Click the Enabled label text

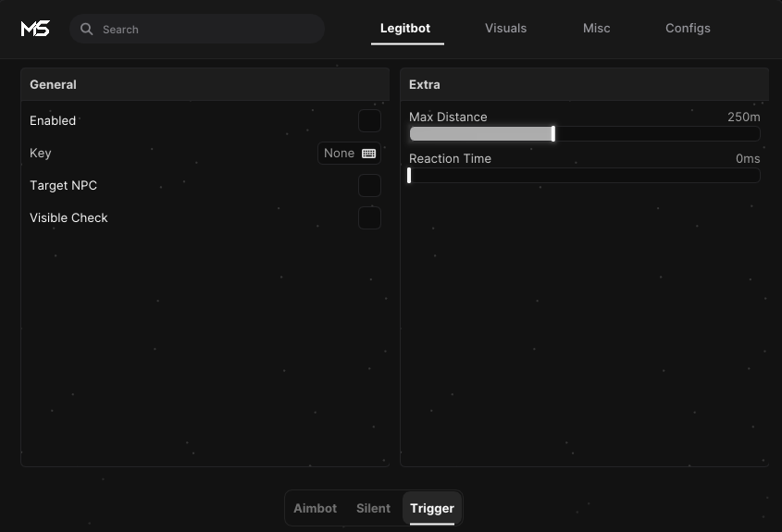pos(53,120)
